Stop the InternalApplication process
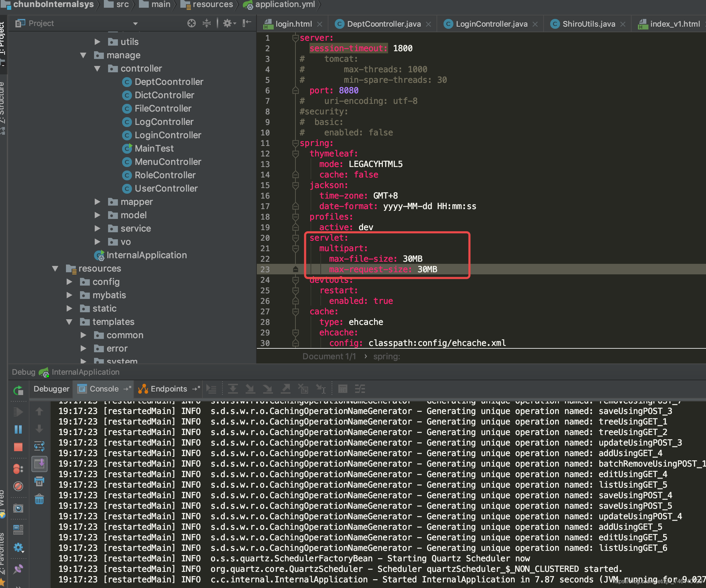This screenshot has width=706, height=588. [x=18, y=446]
